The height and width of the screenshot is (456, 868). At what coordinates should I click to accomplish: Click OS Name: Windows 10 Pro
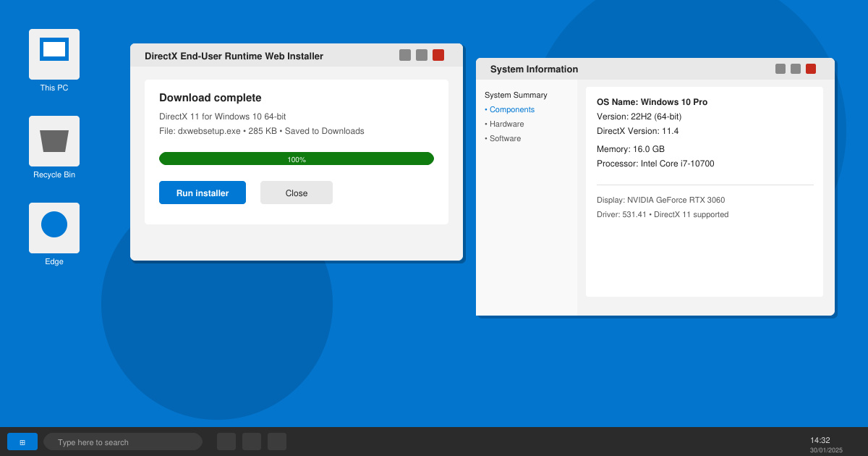point(652,102)
